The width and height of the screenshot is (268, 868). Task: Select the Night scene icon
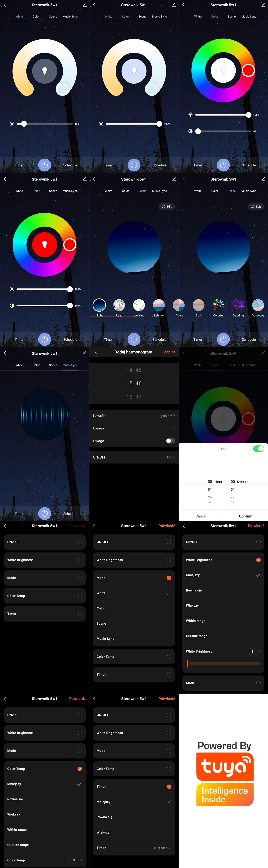click(x=99, y=305)
